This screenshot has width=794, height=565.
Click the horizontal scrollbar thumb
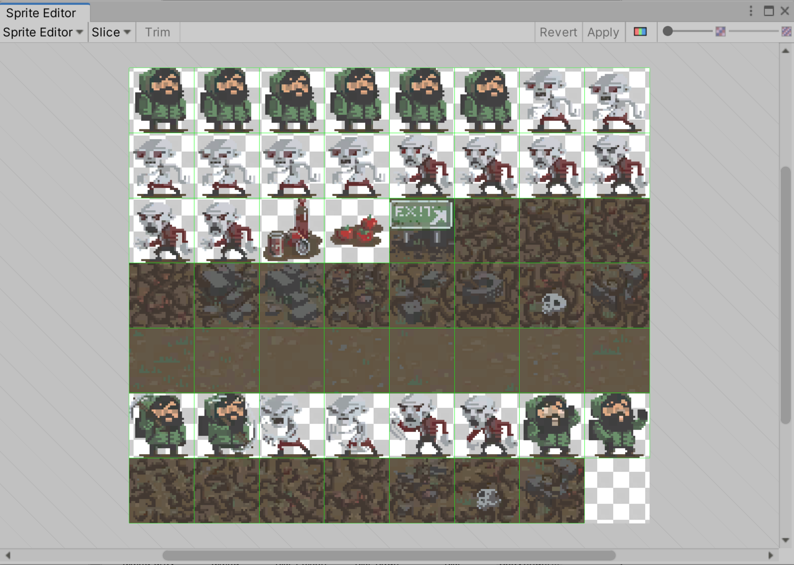pyautogui.click(x=388, y=555)
